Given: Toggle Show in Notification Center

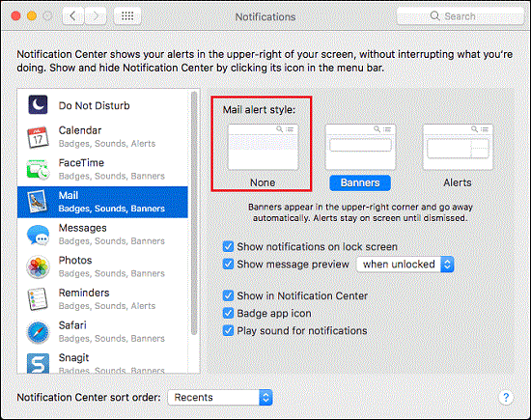Looking at the screenshot, I should (228, 295).
